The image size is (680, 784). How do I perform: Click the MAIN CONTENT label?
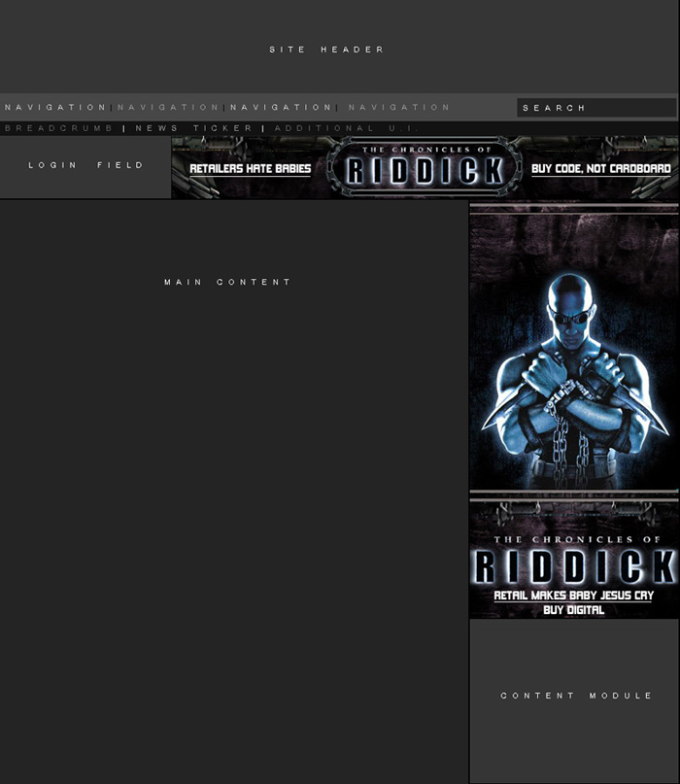click(x=227, y=283)
